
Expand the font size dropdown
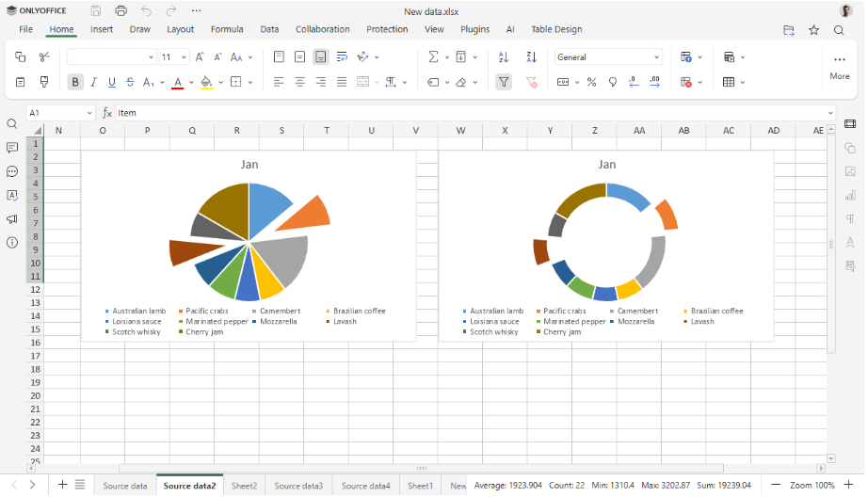184,57
